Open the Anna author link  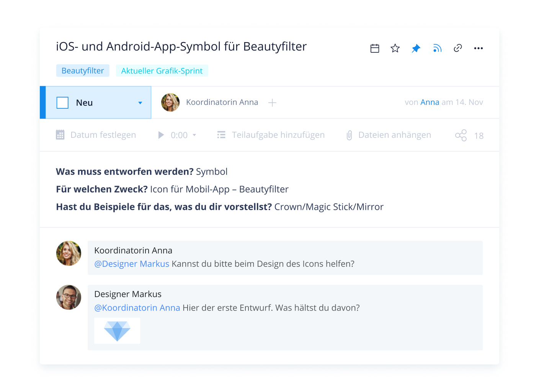click(x=430, y=102)
